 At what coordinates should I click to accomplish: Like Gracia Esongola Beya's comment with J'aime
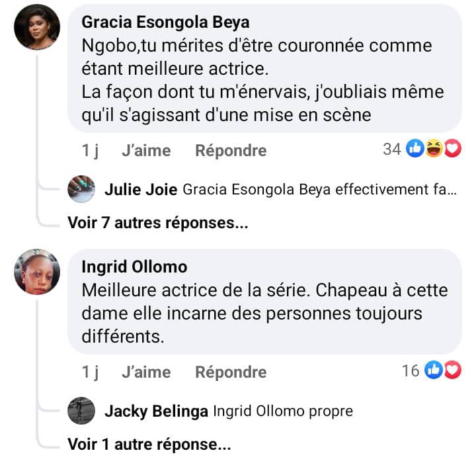(145, 151)
